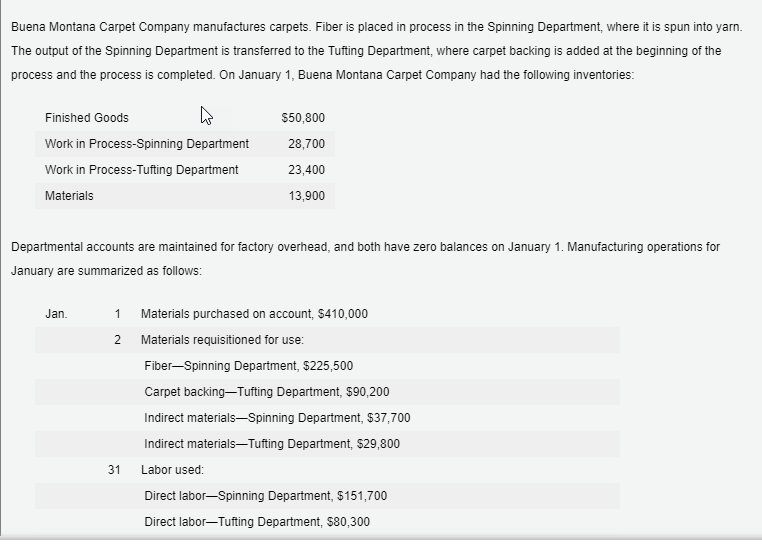762x545 pixels.
Task: Click the Materials inventory label
Action: (x=69, y=196)
